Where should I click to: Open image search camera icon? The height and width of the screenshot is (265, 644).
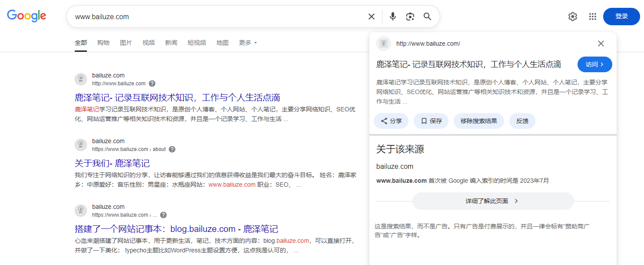click(x=410, y=17)
